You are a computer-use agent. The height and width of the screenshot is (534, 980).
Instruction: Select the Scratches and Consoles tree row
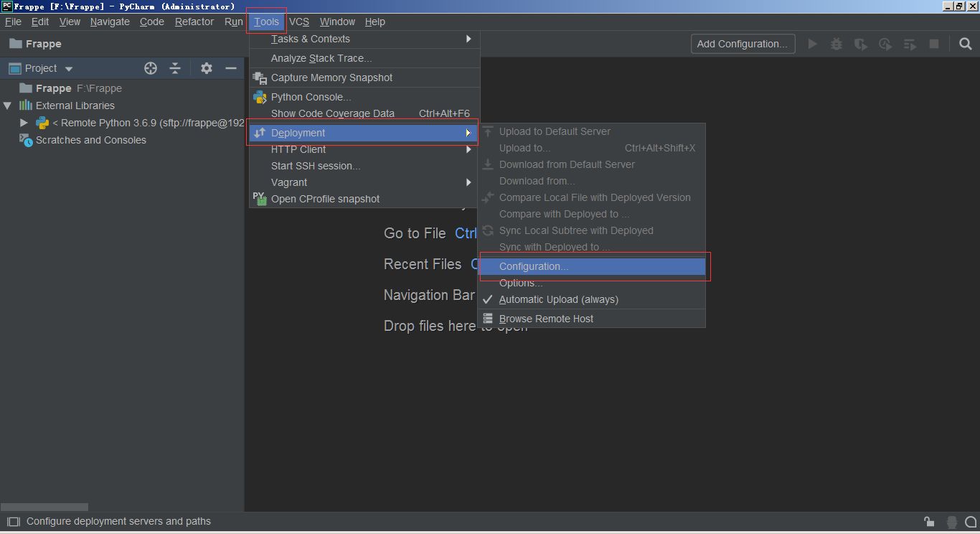click(122, 140)
